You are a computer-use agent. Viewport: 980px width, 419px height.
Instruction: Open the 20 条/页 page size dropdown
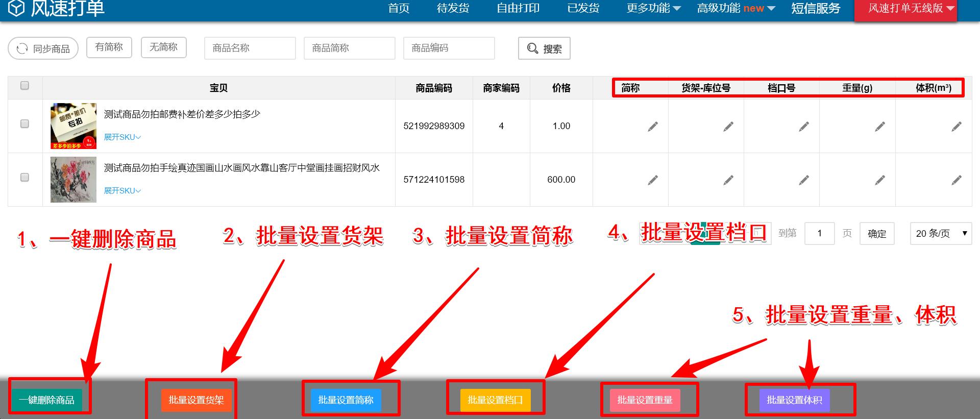[941, 234]
